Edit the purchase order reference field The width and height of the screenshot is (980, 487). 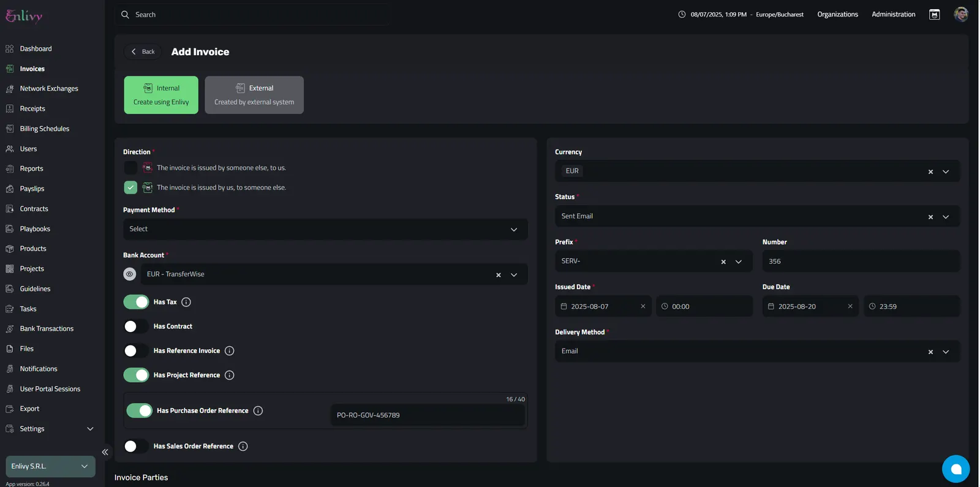(x=428, y=415)
